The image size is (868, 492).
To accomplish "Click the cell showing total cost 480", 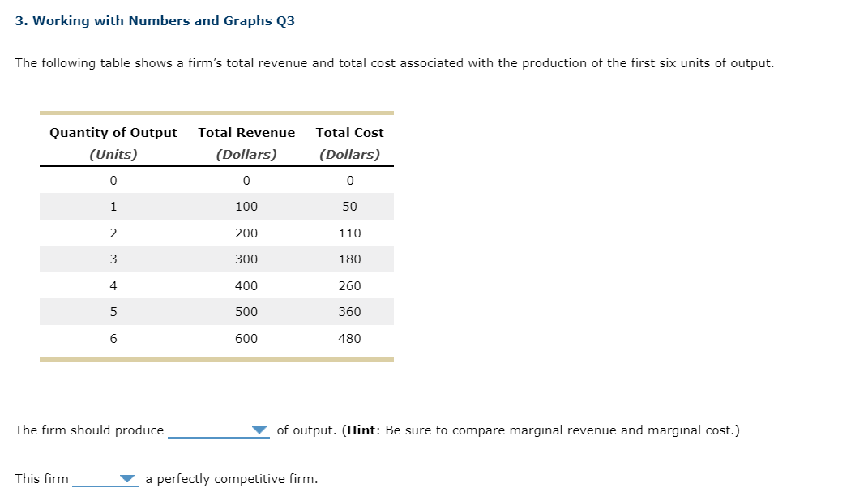I will 349,338.
